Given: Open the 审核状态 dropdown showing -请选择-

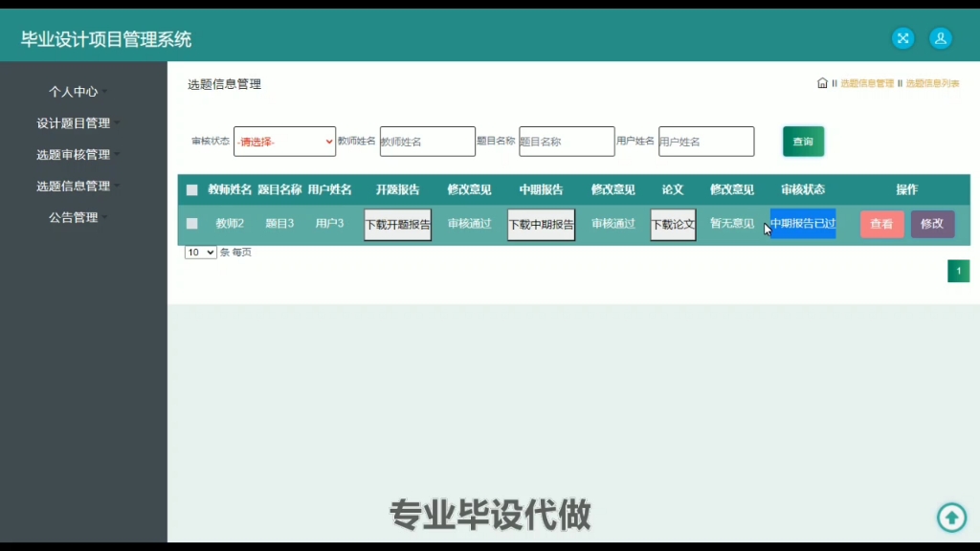Looking at the screenshot, I should pos(286,141).
